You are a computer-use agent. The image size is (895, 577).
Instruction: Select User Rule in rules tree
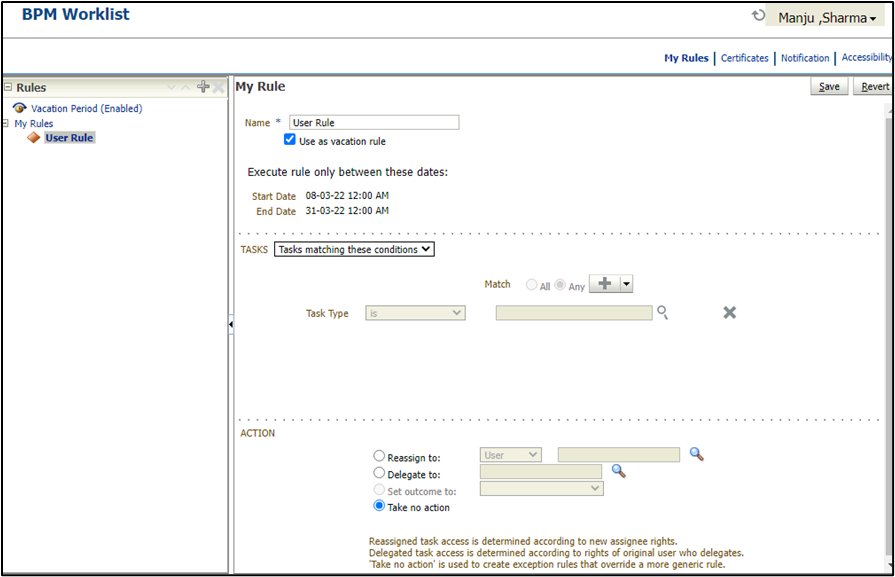(69, 138)
